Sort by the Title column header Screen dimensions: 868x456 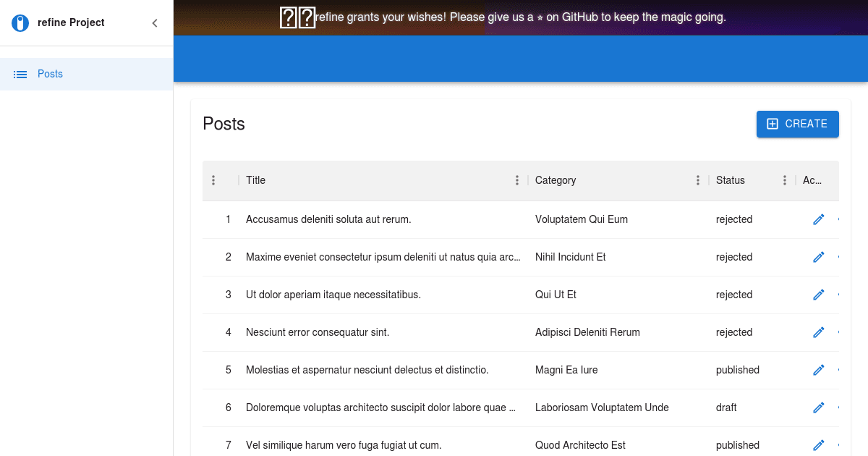pyautogui.click(x=256, y=180)
